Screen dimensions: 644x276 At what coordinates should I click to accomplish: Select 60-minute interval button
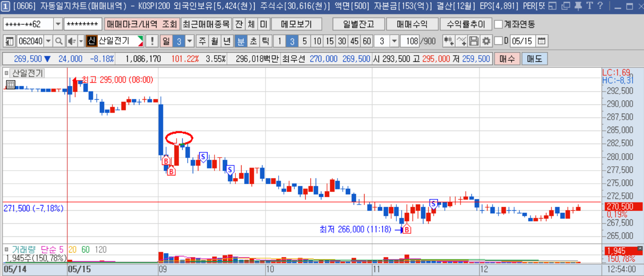click(x=367, y=41)
